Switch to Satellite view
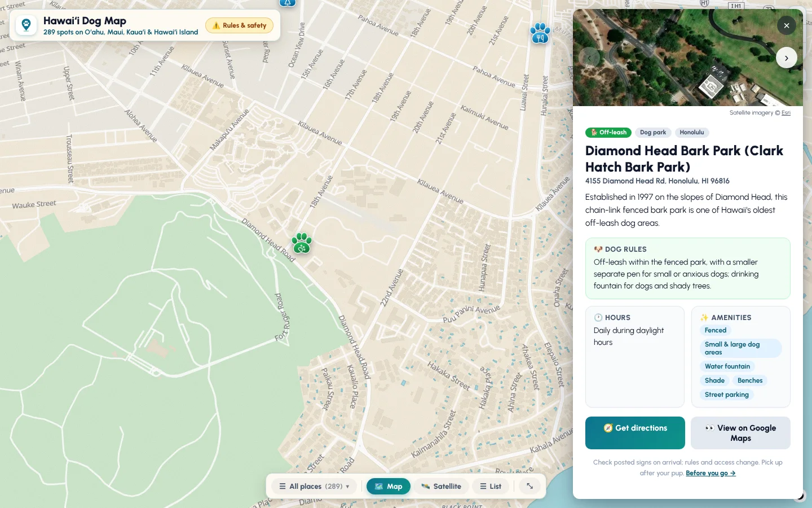 click(442, 487)
